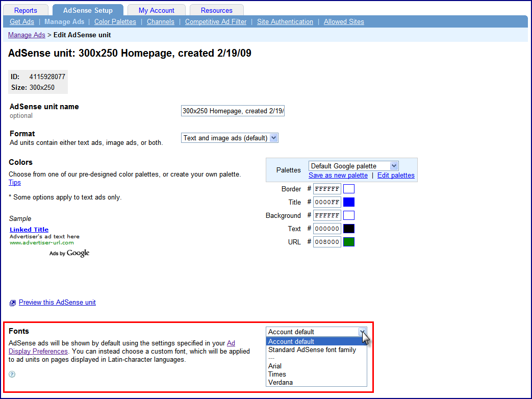This screenshot has width=532, height=399.
Task: Click Preview this AdSense unit link
Action: [x=57, y=302]
